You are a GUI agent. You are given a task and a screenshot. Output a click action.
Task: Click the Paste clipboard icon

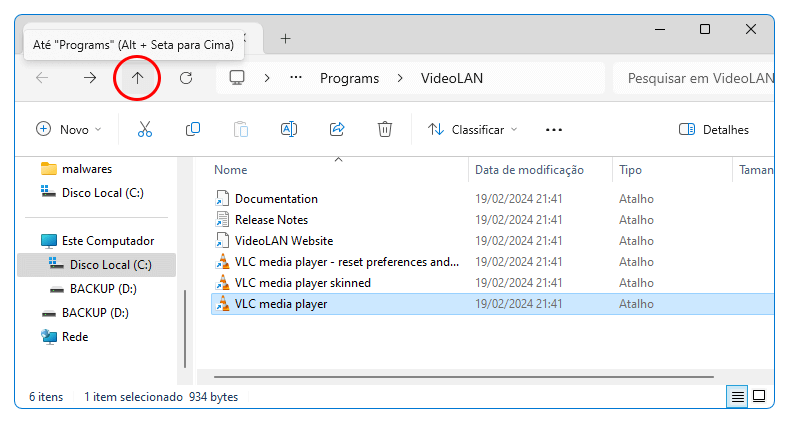pyautogui.click(x=241, y=129)
